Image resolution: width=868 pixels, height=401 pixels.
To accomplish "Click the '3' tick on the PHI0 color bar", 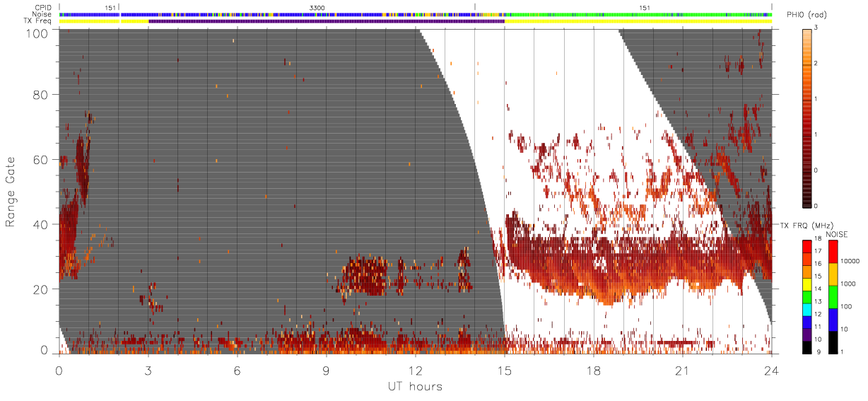I will [x=817, y=28].
